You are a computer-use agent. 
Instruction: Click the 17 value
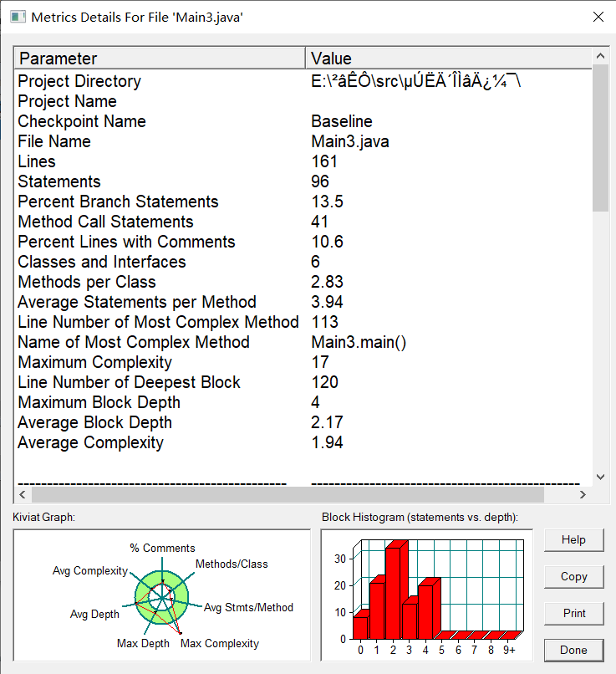pyautogui.click(x=320, y=362)
